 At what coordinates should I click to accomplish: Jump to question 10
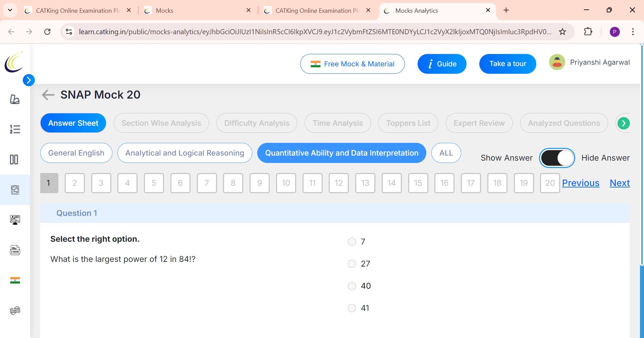click(286, 183)
